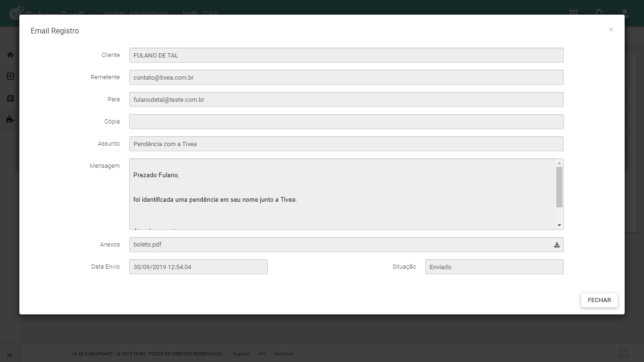
Task: Click the Situação field showing Enviado
Action: 495,267
